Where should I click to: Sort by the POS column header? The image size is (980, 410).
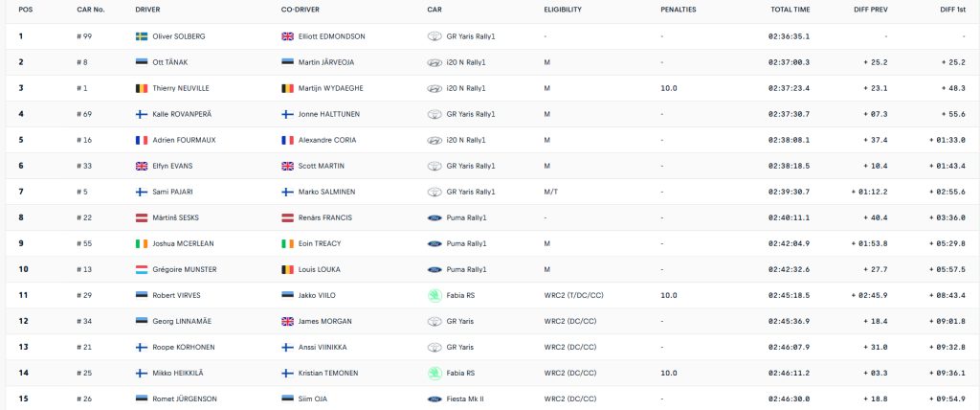pos(26,10)
